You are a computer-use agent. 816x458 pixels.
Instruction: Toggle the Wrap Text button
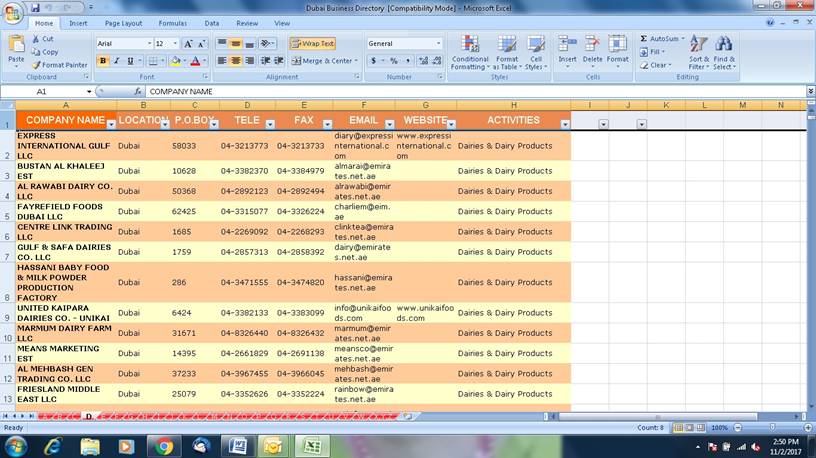coord(312,44)
